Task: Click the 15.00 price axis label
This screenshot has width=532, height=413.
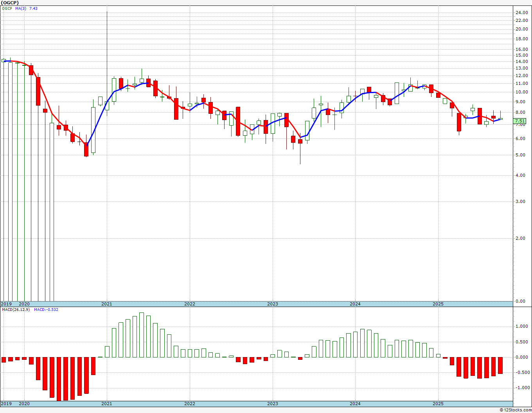Action: [521, 55]
